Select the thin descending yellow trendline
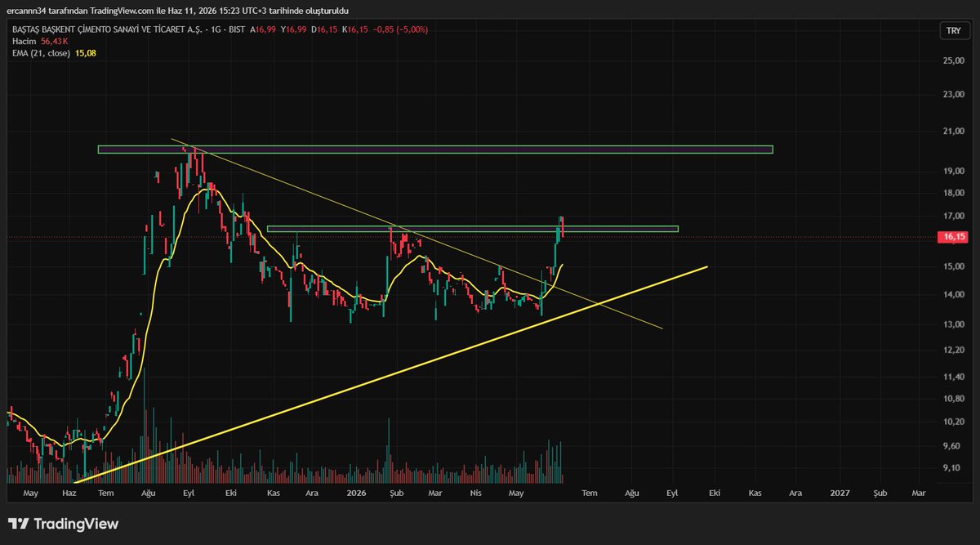The image size is (980, 545). point(416,234)
